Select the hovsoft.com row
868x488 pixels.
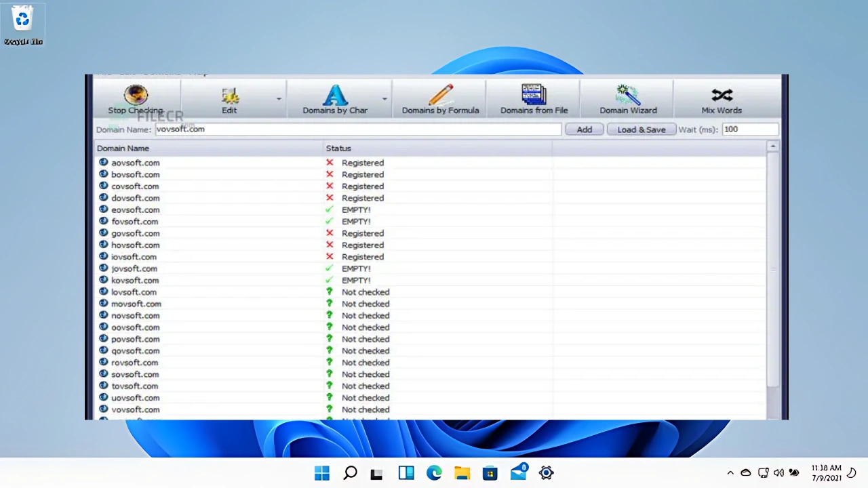(x=431, y=245)
